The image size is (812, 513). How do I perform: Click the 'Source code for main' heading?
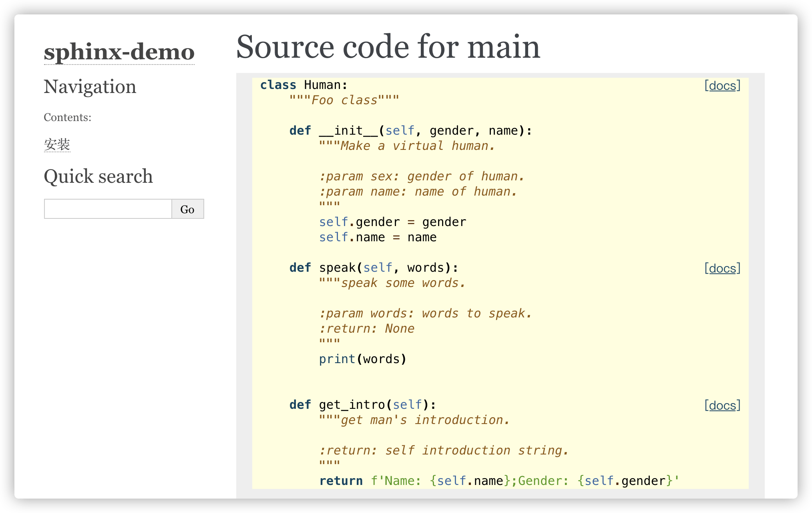388,47
